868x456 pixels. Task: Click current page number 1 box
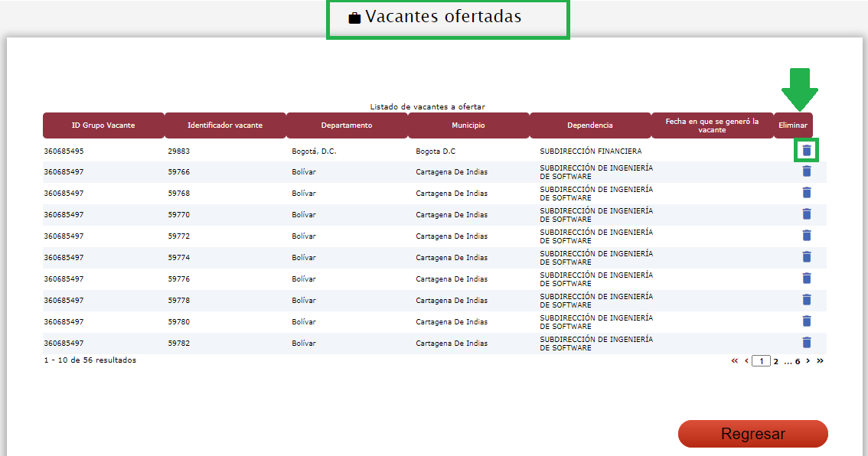pos(761,361)
